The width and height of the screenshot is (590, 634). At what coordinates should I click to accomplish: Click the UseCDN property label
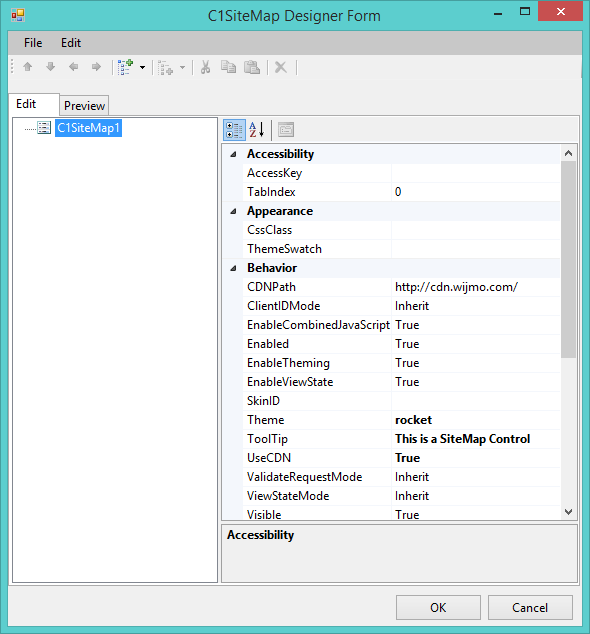(269, 458)
